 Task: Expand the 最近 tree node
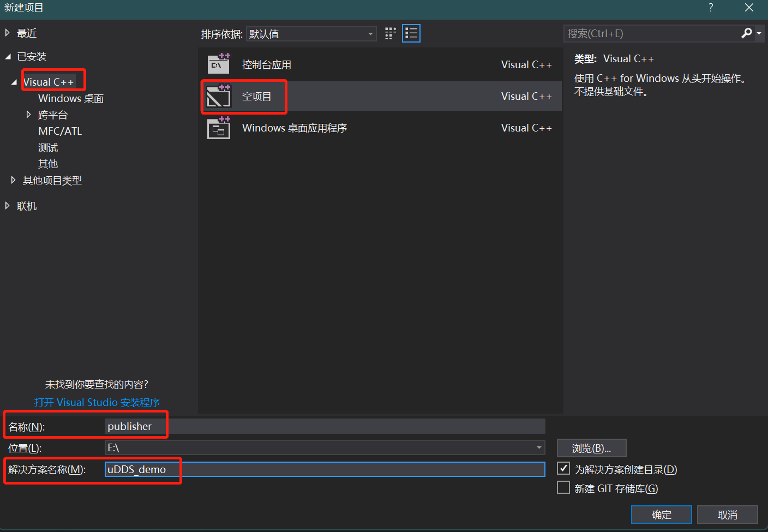click(x=8, y=33)
